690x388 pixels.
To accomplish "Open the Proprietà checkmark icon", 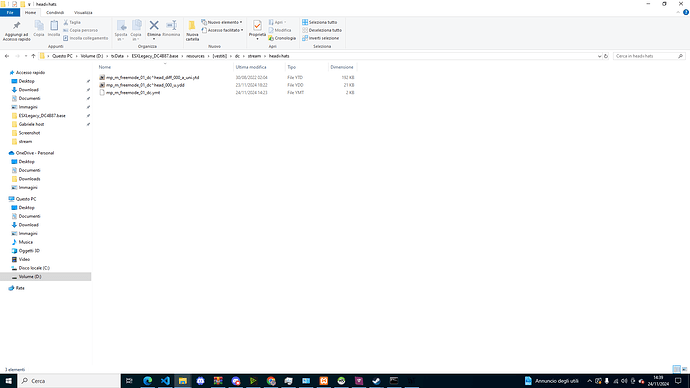I will 257,26.
